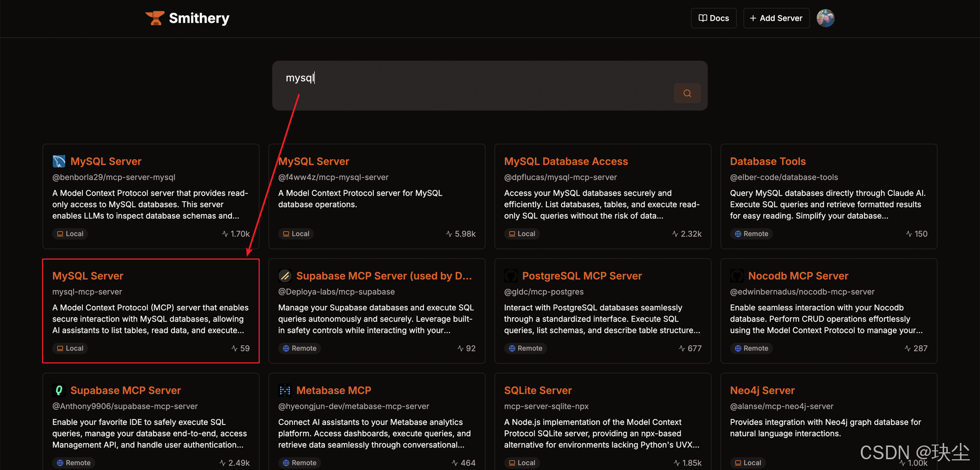Click the 464 count on Metabase MCP card
Viewport: 980px width, 470px height.
(x=464, y=463)
